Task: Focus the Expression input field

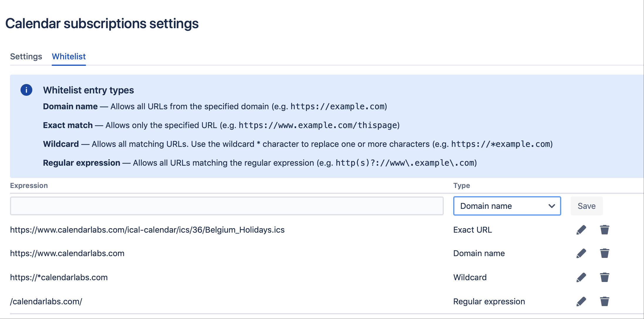Action: [x=227, y=206]
